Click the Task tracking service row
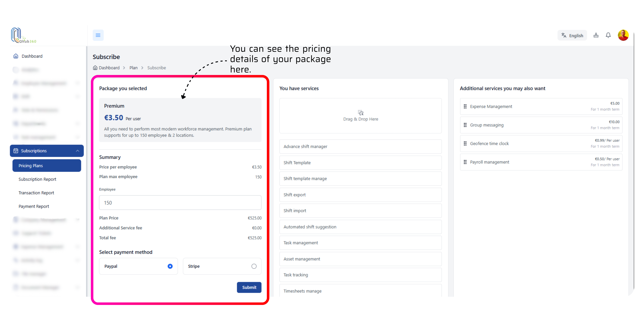Viewport: 644px width, 322px height. [x=361, y=275]
